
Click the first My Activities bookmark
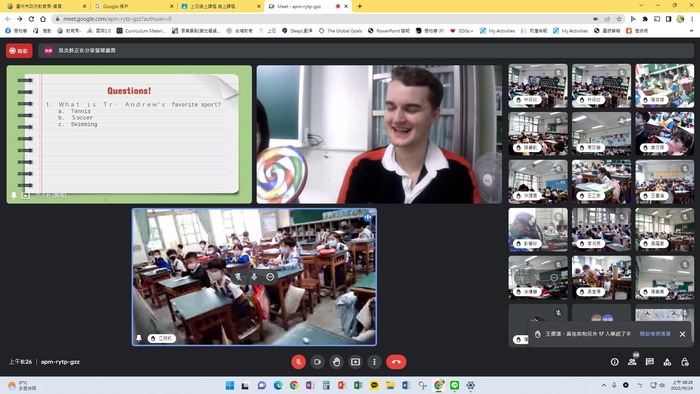497,31
